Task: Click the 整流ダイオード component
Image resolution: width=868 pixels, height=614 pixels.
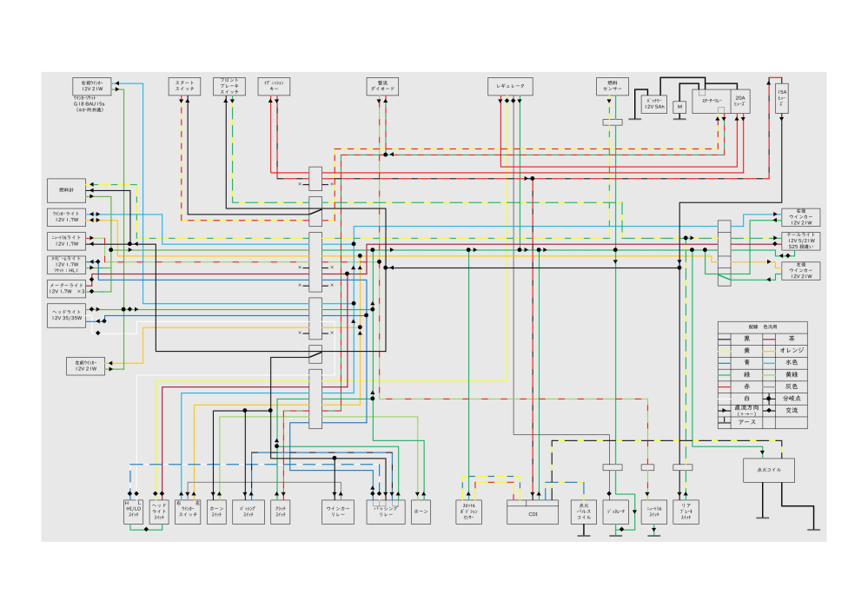Action: pos(382,86)
